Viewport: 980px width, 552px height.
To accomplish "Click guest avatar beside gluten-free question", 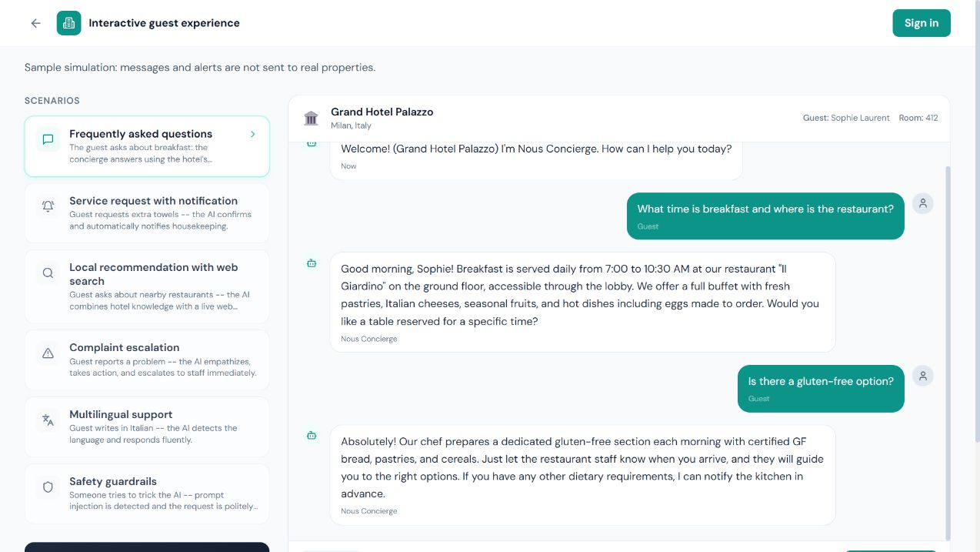I will pos(922,376).
